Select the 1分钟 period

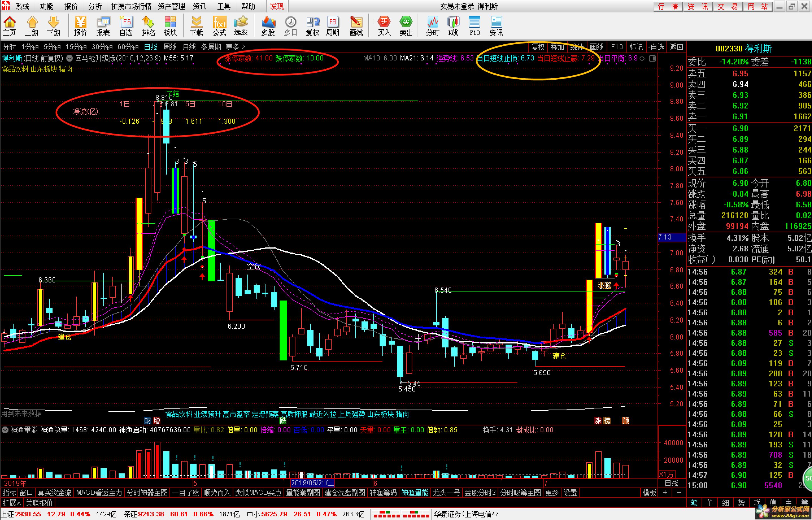click(x=30, y=47)
